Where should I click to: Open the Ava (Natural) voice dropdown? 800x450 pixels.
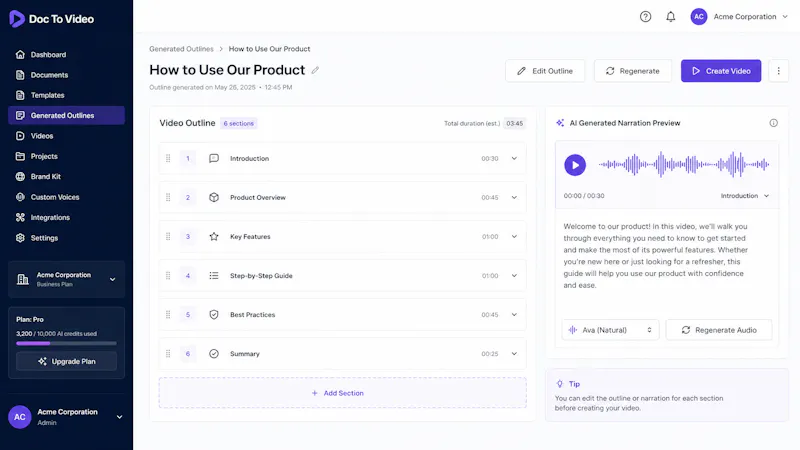tap(610, 330)
